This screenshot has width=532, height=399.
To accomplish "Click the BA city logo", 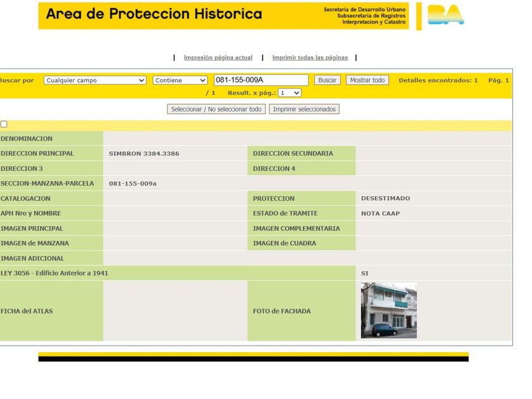I will pos(445,15).
